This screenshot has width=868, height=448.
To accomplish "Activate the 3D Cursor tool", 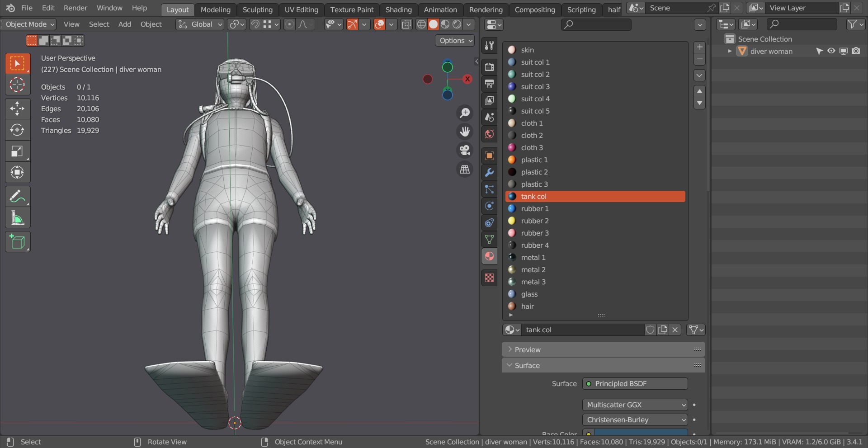I will [18, 85].
